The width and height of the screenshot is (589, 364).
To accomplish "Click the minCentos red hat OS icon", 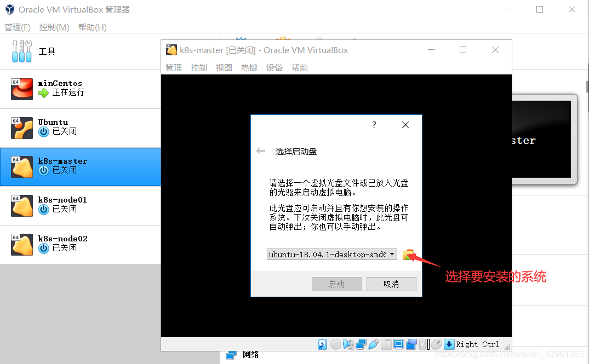I will [22, 89].
